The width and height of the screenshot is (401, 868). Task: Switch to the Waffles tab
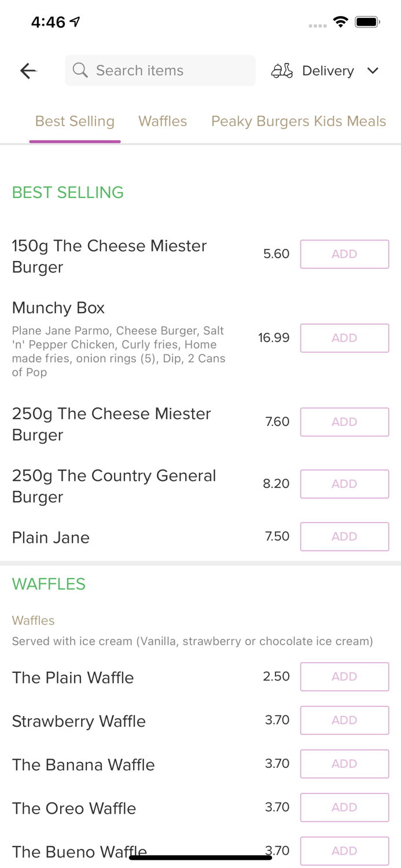[x=163, y=121]
